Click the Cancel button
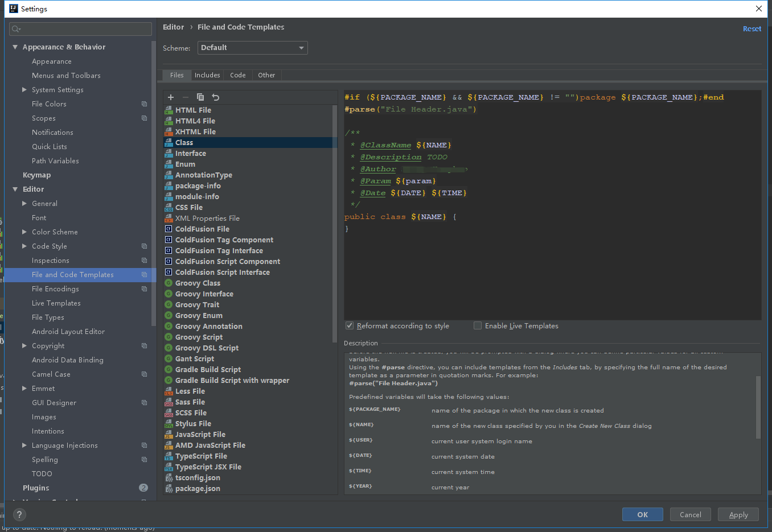Viewport: 772px width, 532px height. [691, 514]
